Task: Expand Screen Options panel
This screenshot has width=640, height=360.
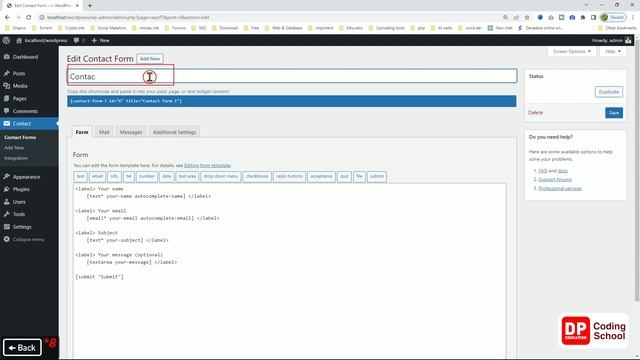Action: [571, 51]
